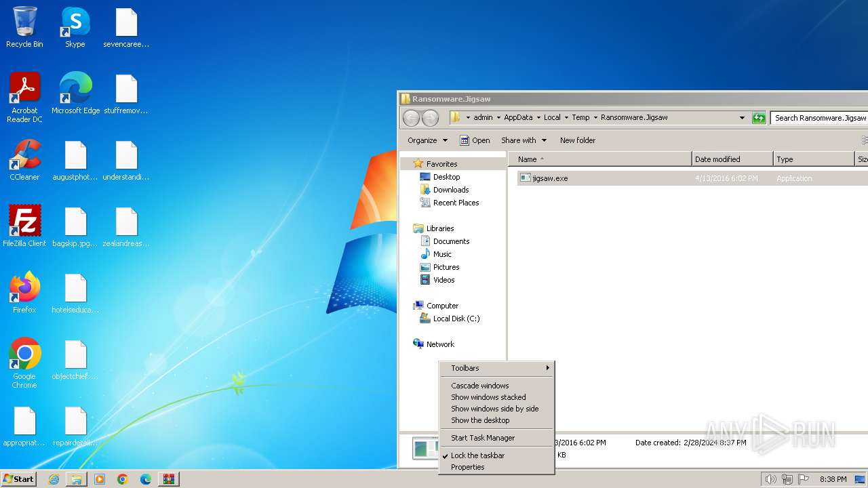Launch Google Chrome desktop shortcut
The image size is (868, 488).
24,363
